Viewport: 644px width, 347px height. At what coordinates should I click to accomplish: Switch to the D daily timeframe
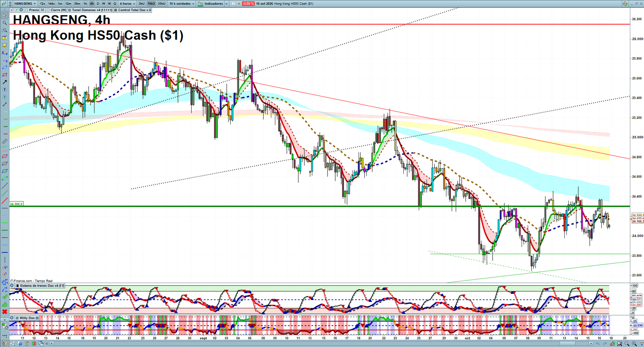pyautogui.click(x=98, y=4)
